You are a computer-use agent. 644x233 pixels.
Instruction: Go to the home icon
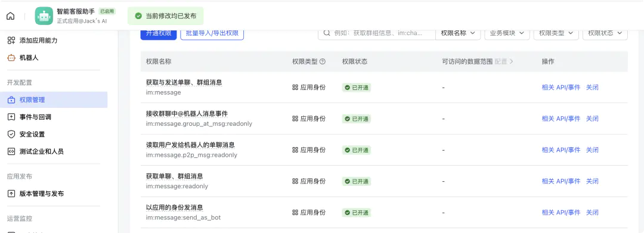(x=11, y=16)
